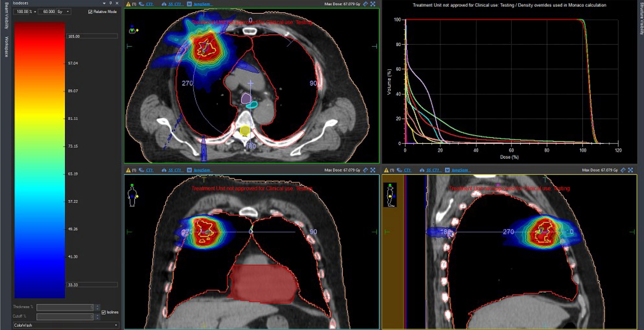Click SS_CT1 structure set icon in sagittal view
The height and width of the screenshot is (330, 644).
pos(422,170)
